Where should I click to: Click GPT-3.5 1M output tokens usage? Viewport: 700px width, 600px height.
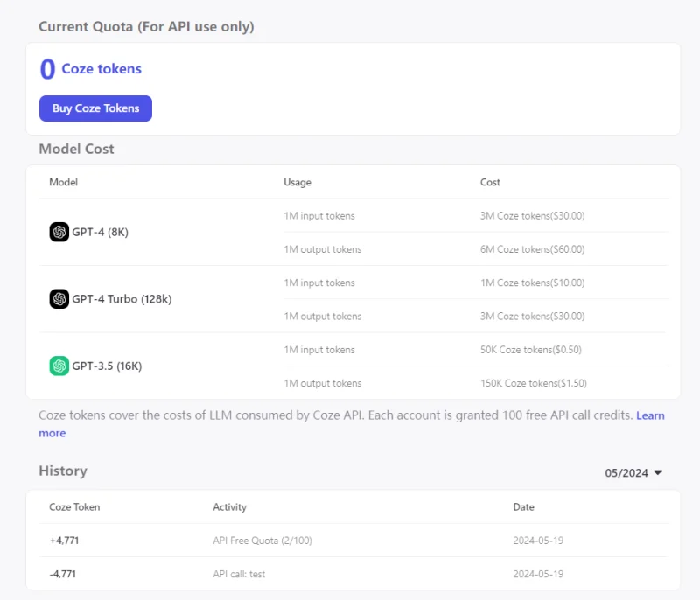pyautogui.click(x=322, y=383)
